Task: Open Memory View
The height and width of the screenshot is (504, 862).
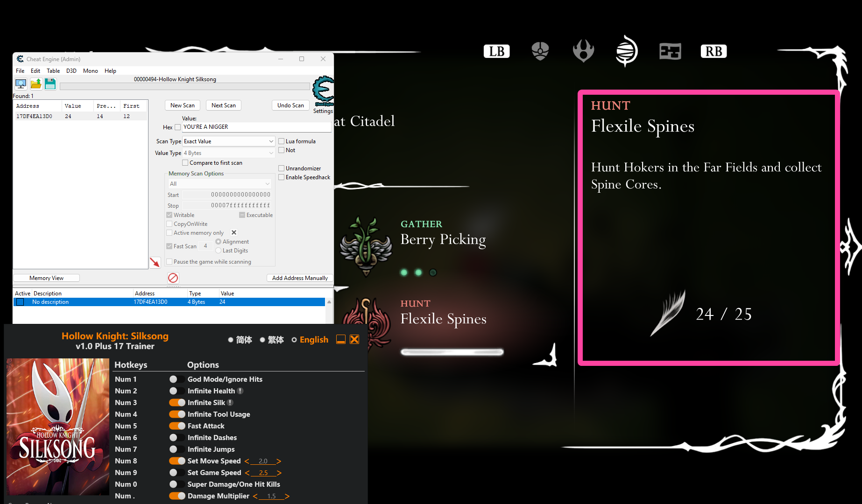Action: pos(46,278)
